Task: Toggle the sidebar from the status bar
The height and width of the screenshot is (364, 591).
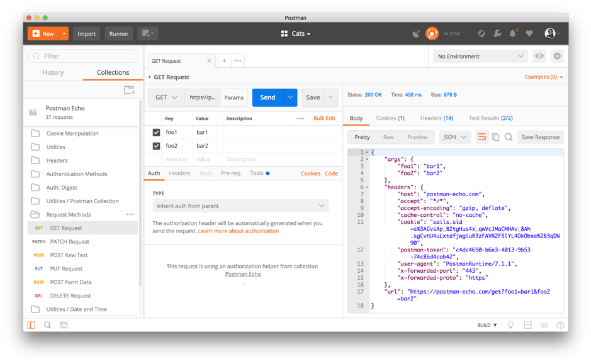Action: (x=30, y=324)
